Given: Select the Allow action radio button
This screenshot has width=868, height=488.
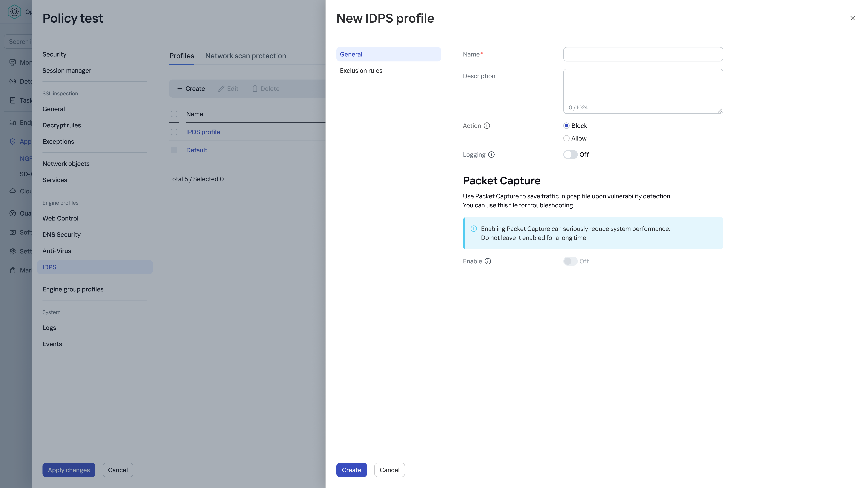Looking at the screenshot, I should pyautogui.click(x=566, y=138).
